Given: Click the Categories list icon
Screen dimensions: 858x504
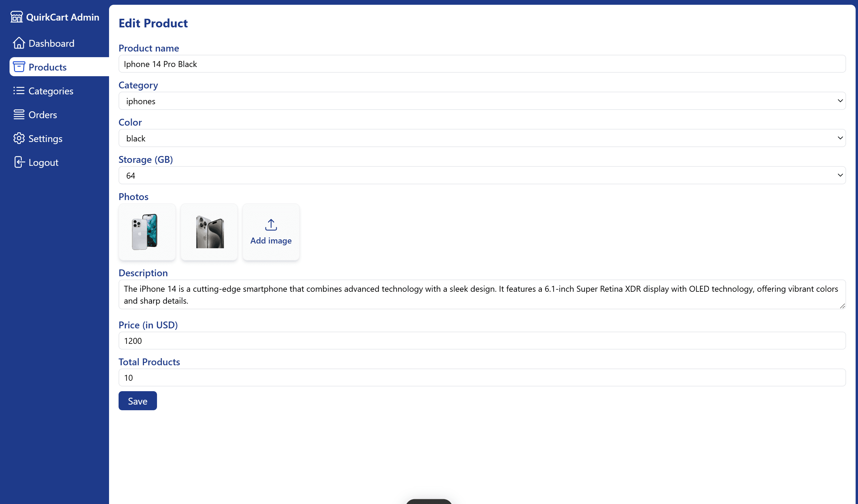Looking at the screenshot, I should pos(19,90).
